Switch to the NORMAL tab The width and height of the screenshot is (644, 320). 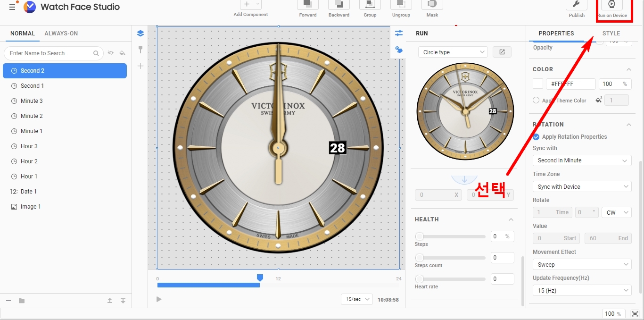tap(23, 34)
